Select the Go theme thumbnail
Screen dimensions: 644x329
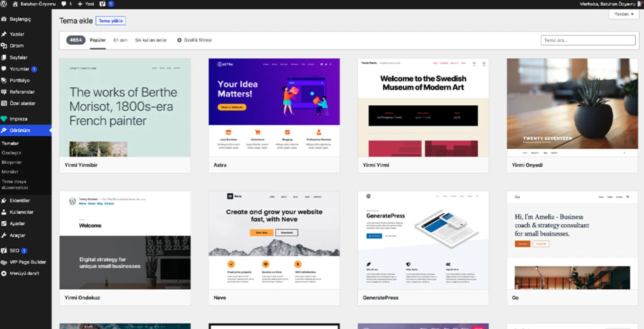(572, 240)
